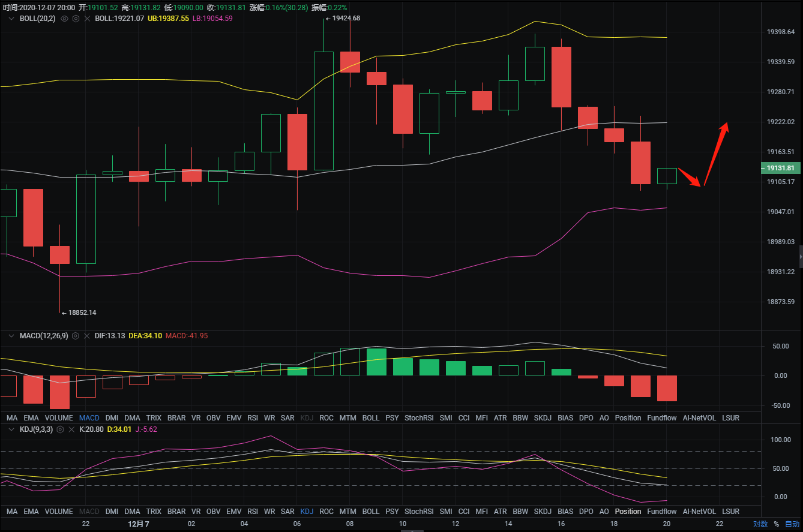Select RSI in MACD panel indicator row
Viewport: 803px width, 532px height.
[x=253, y=418]
